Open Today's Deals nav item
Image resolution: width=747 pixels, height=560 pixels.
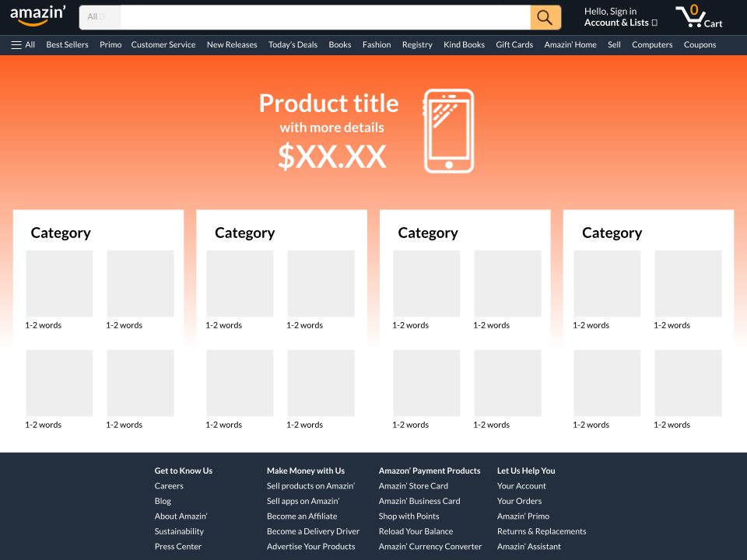(x=293, y=45)
